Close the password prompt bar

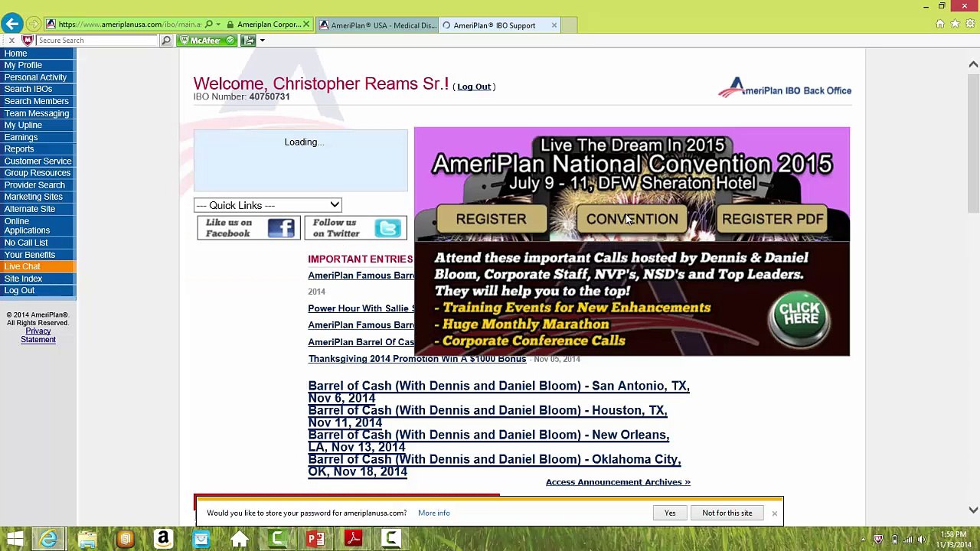774,513
